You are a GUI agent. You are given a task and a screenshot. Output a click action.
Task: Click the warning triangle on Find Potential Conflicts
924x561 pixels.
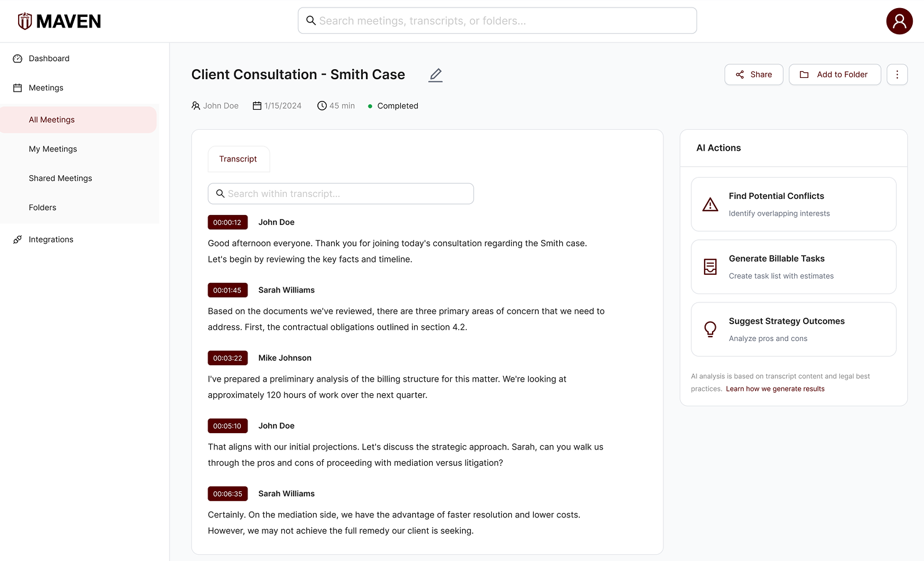point(710,204)
